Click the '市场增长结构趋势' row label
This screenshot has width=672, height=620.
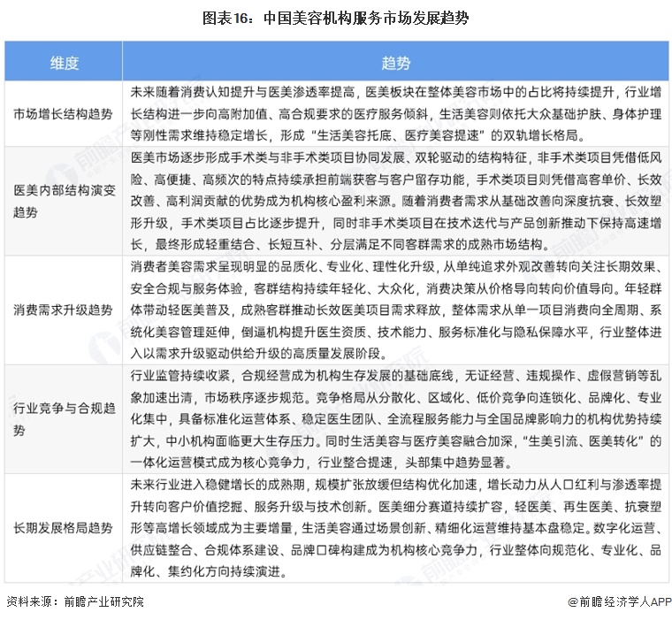(x=63, y=114)
